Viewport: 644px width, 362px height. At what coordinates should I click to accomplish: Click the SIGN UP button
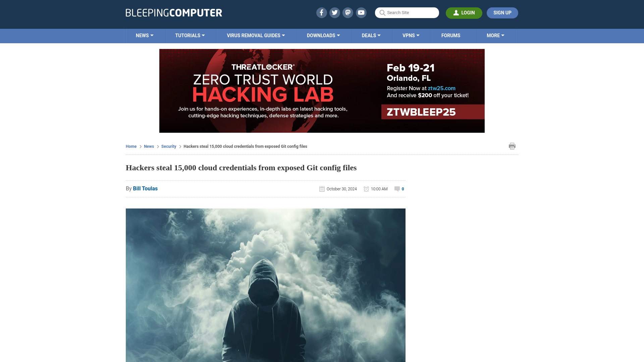pyautogui.click(x=502, y=13)
